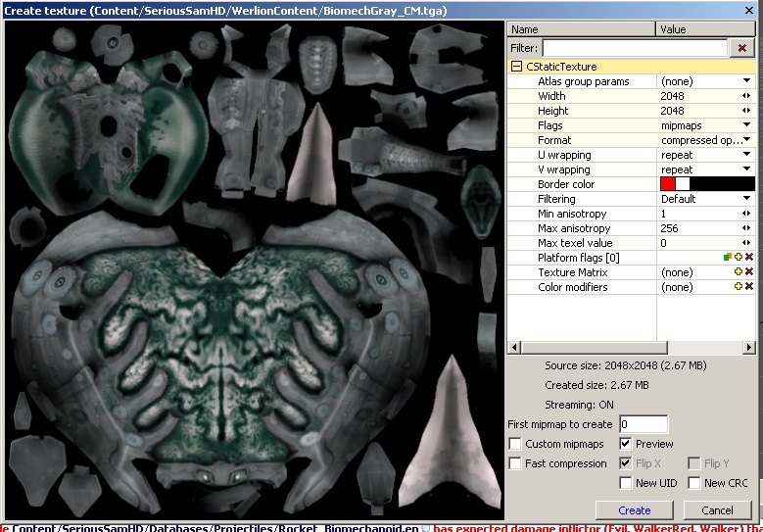Clear the filter with the red X icon
The height and width of the screenshot is (532, 763).
tap(742, 48)
